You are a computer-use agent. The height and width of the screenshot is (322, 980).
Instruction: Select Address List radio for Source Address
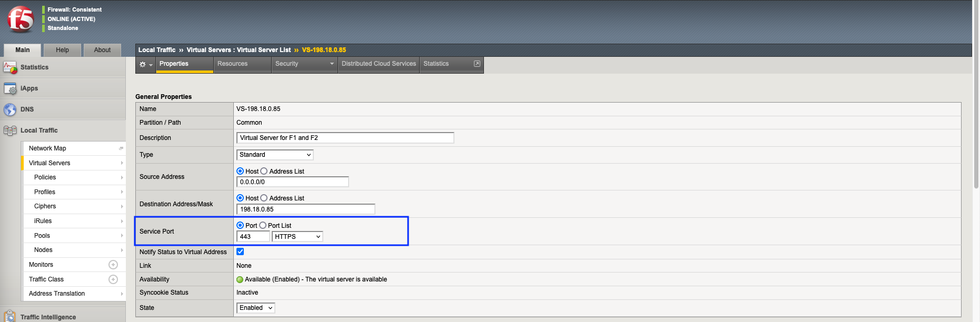click(x=264, y=171)
